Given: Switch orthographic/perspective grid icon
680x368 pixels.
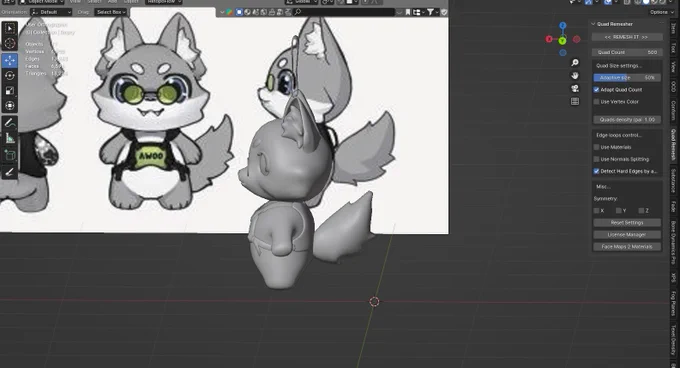Looking at the screenshot, I should (x=575, y=101).
